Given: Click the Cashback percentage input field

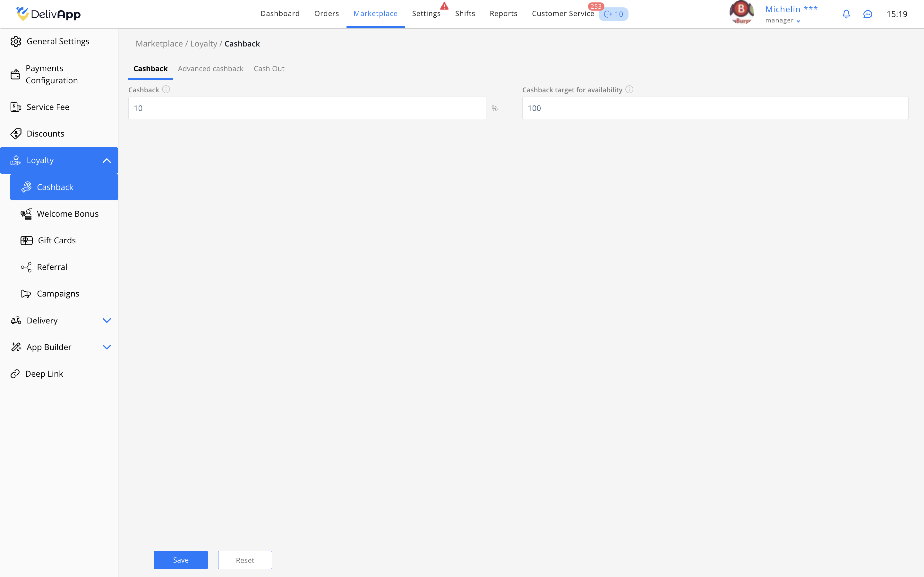Looking at the screenshot, I should click(x=307, y=108).
